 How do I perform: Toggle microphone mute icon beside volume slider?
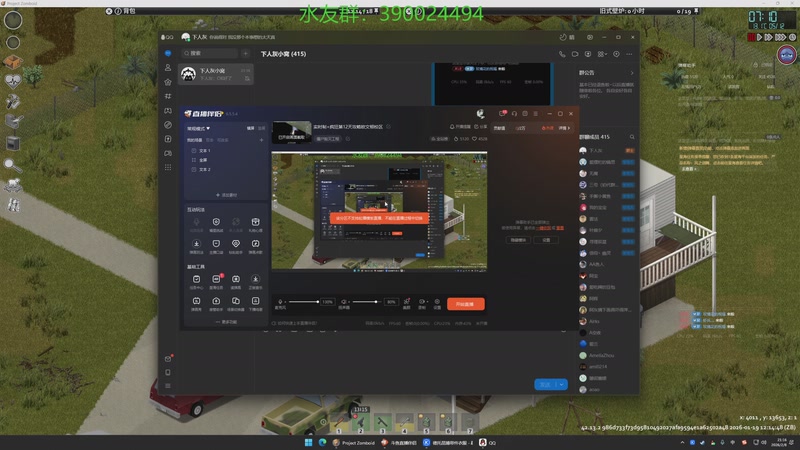pos(280,302)
